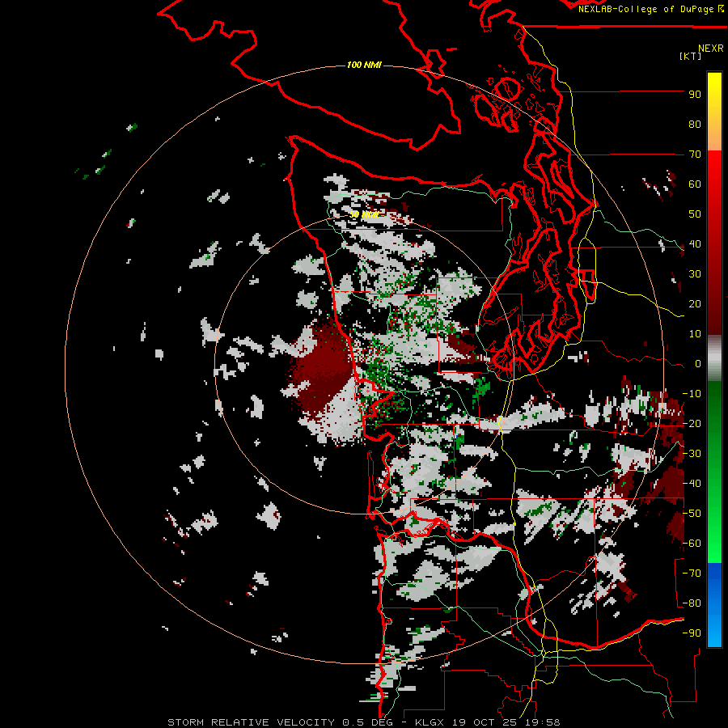
Task: Select the 100 NMI range ring label
Action: (364, 65)
